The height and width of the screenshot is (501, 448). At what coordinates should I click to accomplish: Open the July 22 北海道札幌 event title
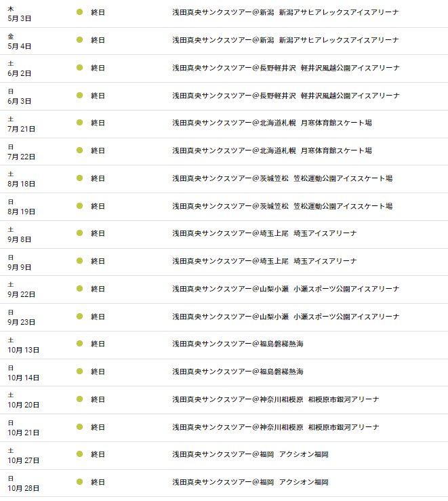click(x=272, y=151)
